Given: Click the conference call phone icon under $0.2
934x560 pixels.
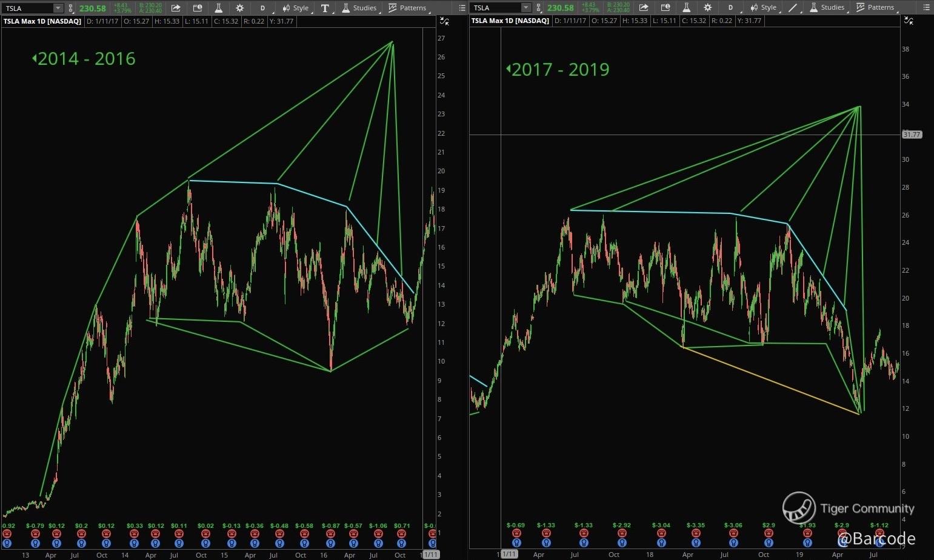Looking at the screenshot, I should (x=81, y=533).
